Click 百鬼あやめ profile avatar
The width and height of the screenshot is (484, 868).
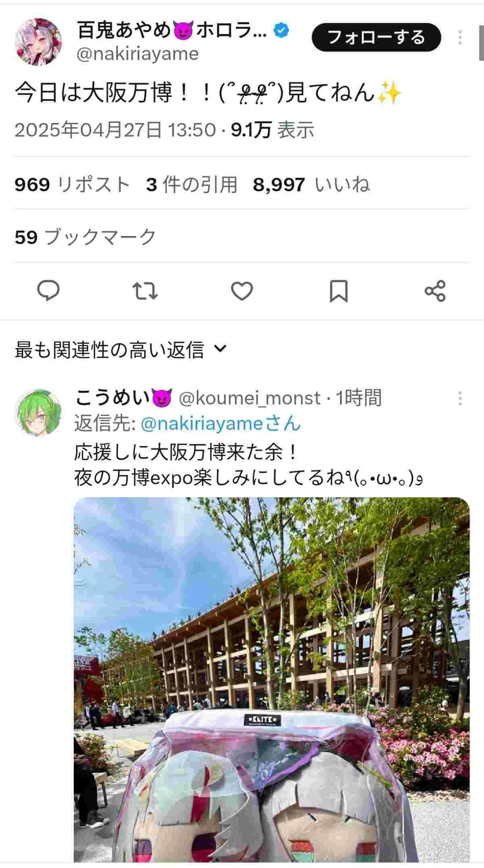[x=39, y=42]
